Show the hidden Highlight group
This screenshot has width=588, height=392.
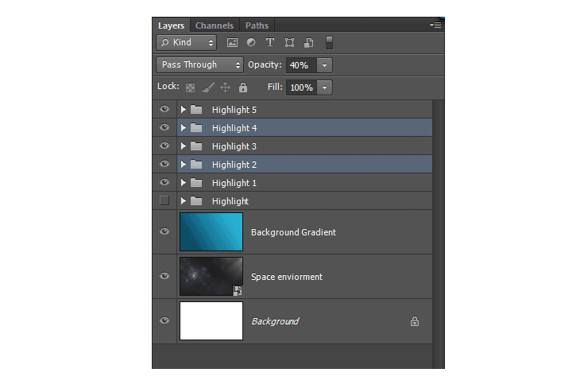[164, 200]
